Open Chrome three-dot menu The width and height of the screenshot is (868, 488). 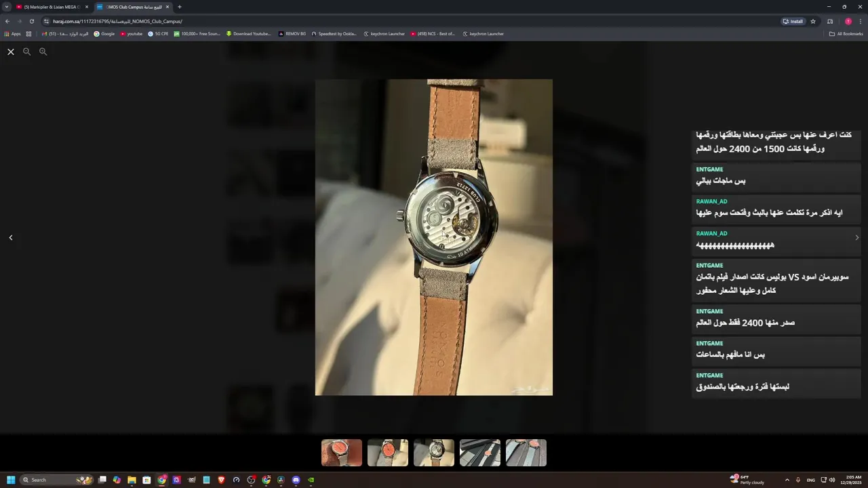tap(861, 21)
